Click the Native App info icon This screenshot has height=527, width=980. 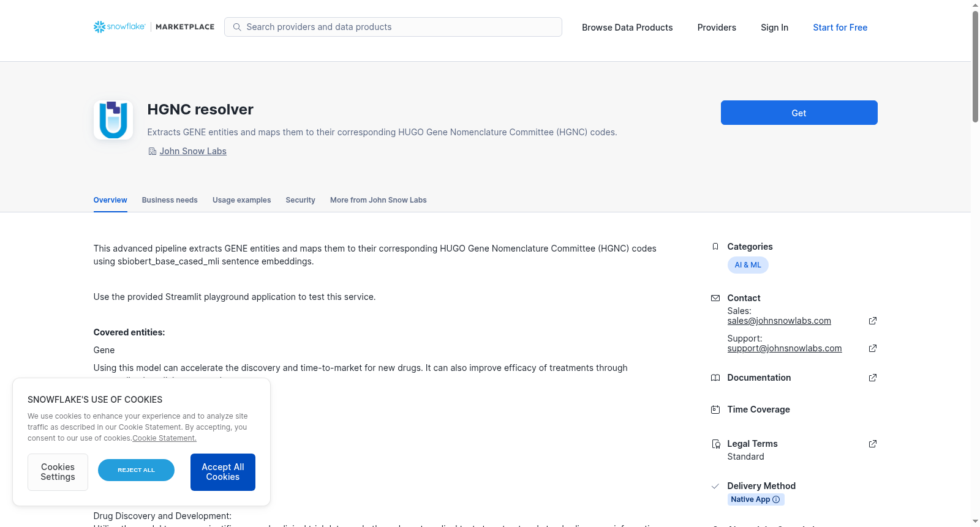click(776, 499)
